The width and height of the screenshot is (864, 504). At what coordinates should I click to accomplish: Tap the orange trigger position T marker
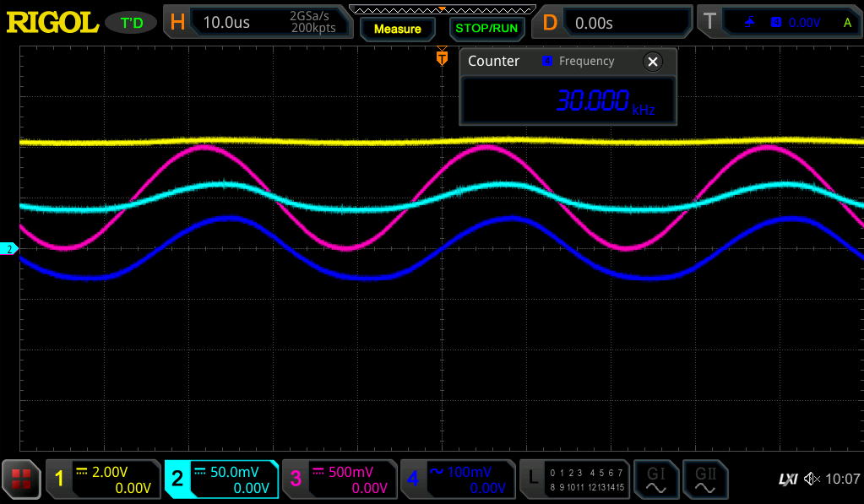(x=442, y=57)
